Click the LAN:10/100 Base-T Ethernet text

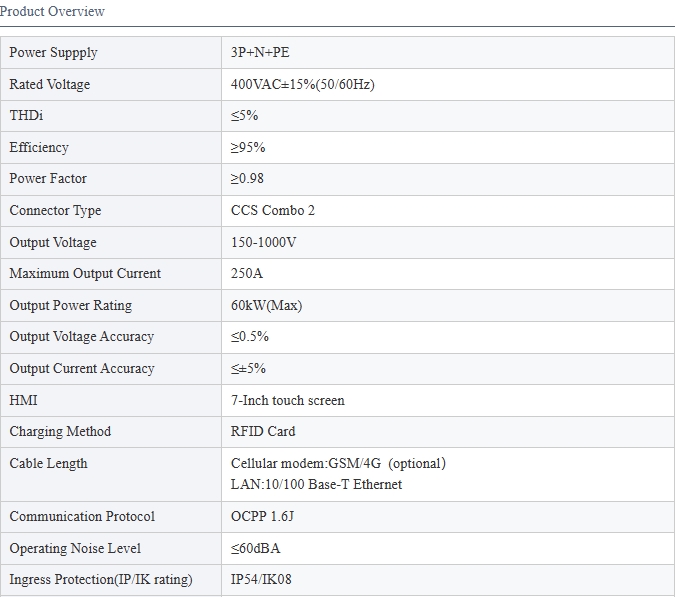(316, 484)
